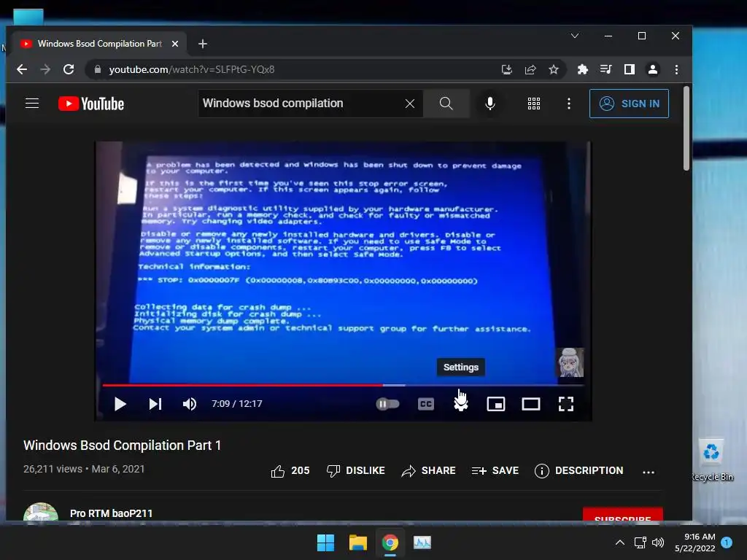Open clock showing 9:16 AM

pyautogui.click(x=695, y=542)
